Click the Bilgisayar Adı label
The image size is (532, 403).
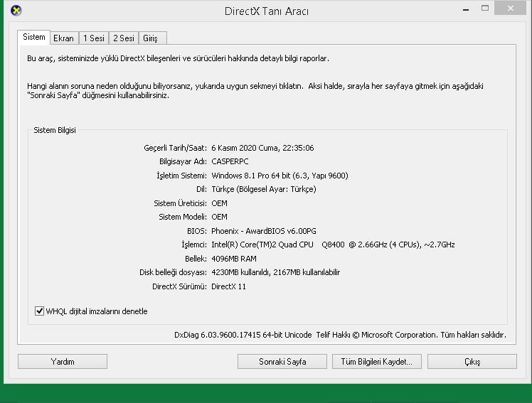click(183, 161)
